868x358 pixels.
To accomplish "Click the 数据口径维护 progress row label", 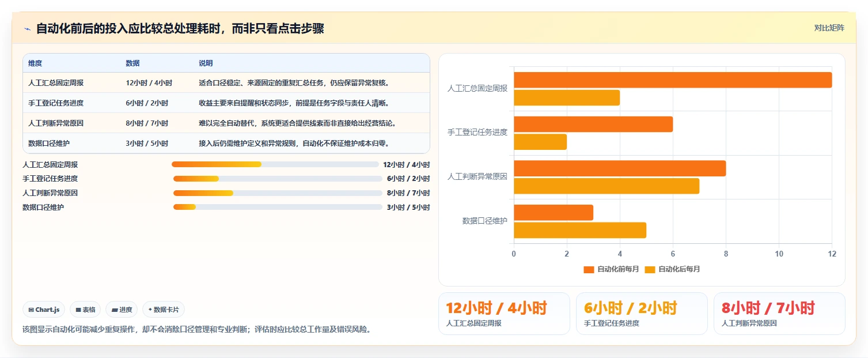I will coord(43,207).
